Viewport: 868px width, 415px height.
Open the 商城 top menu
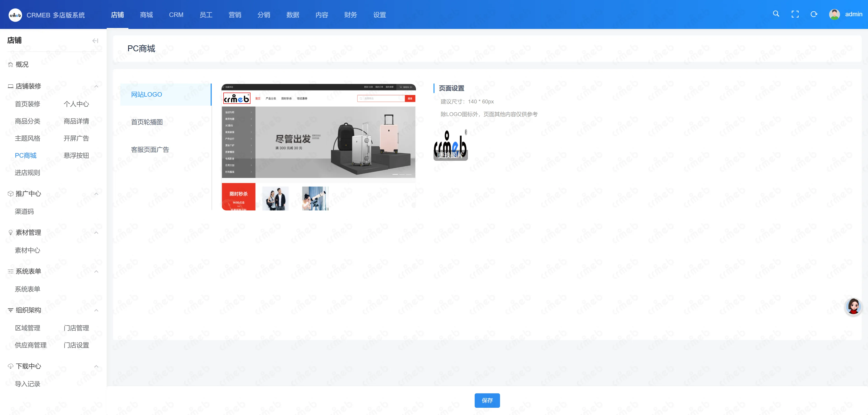tap(146, 15)
